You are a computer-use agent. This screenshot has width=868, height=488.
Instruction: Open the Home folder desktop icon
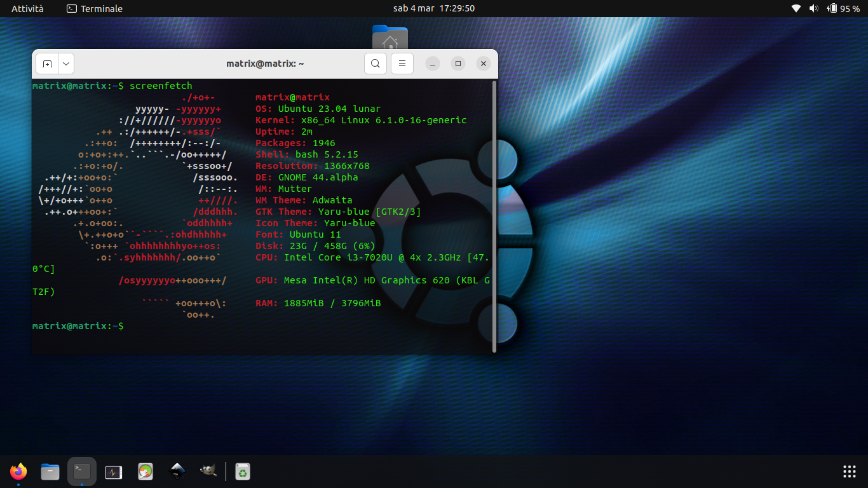(x=390, y=37)
